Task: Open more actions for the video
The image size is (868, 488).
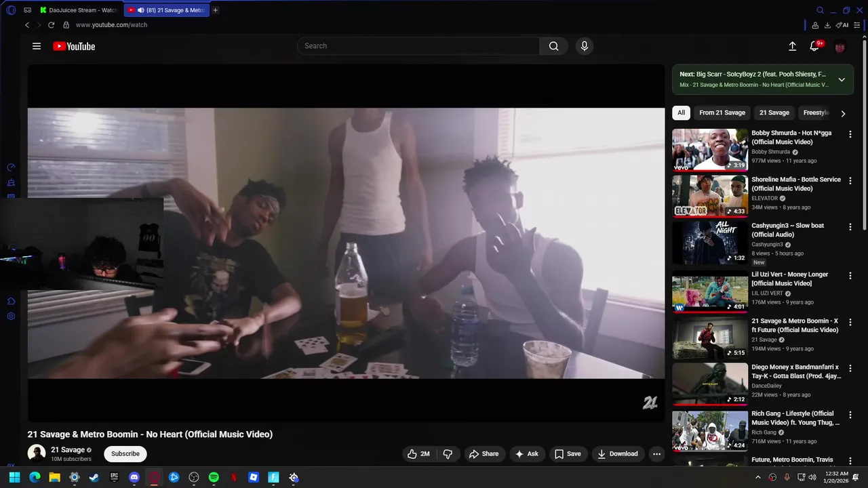Action: point(656,454)
